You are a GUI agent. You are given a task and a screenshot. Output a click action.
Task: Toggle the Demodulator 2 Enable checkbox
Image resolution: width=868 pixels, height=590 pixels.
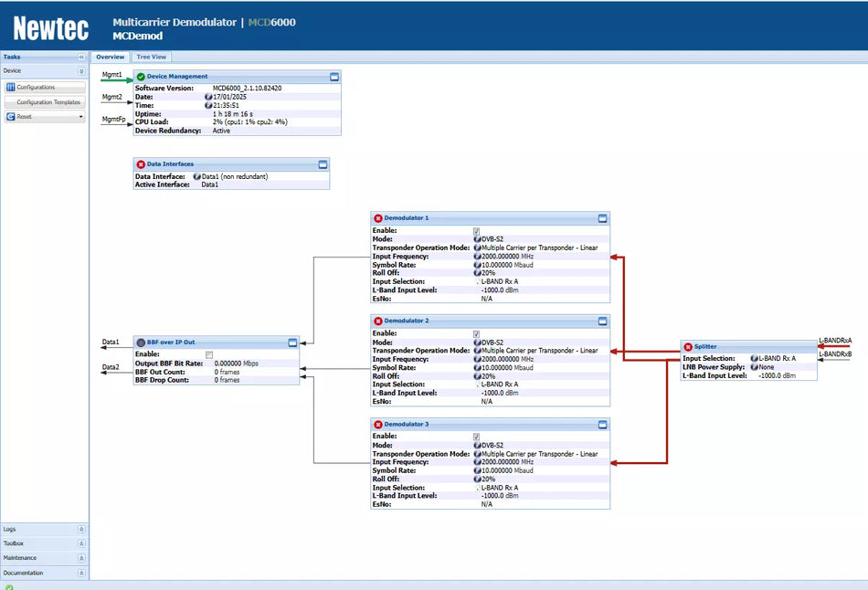[476, 334]
